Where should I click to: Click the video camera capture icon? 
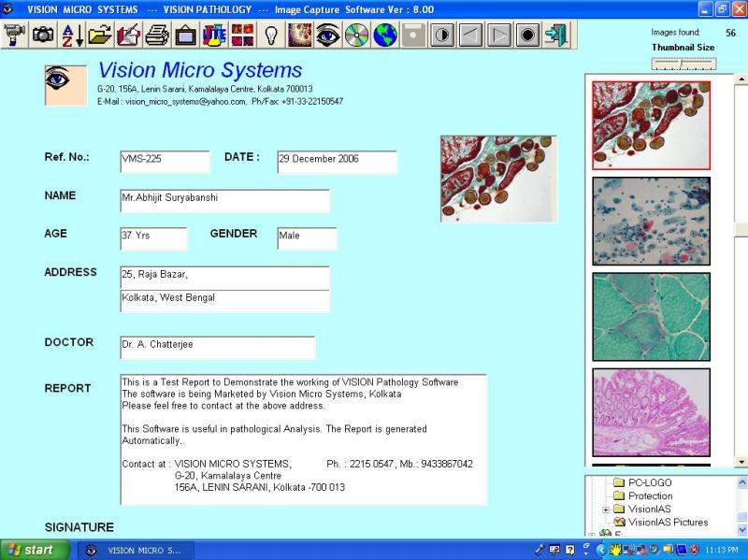(14, 36)
